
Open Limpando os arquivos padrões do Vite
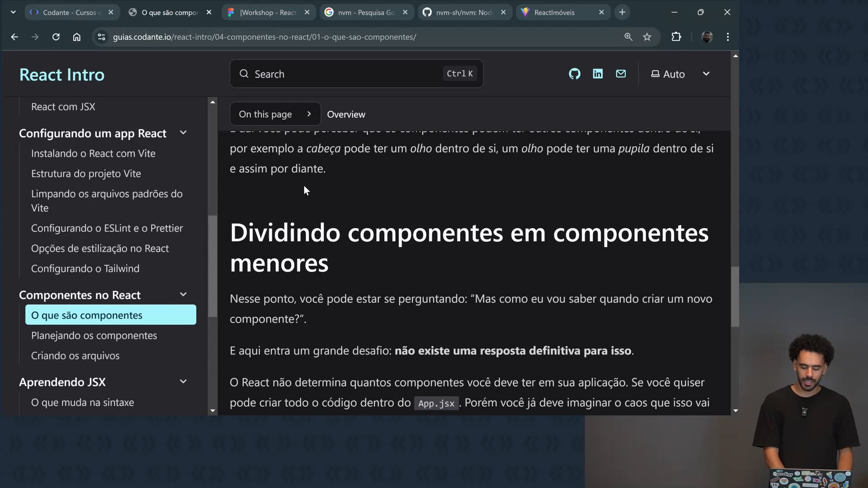pyautogui.click(x=107, y=201)
